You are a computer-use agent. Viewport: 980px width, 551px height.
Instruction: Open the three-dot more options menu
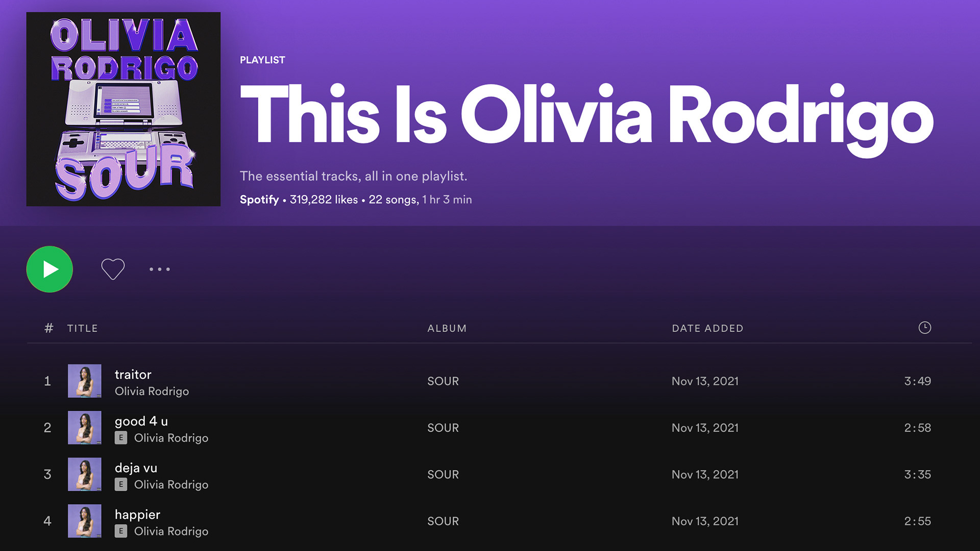(160, 269)
